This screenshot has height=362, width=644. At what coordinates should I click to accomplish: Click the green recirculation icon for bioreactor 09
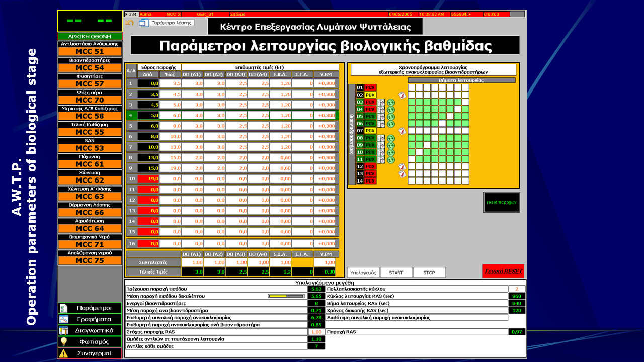tap(390, 145)
